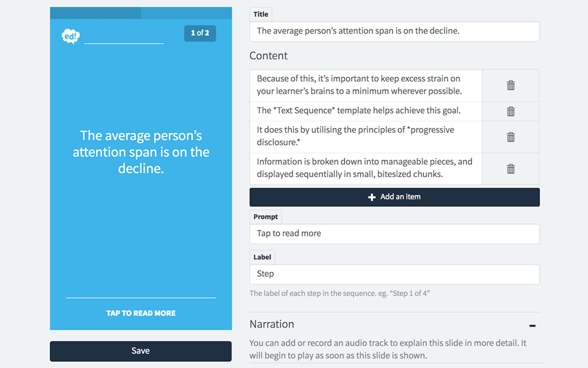The image size is (588, 368).
Task: Delete the 'progressive disclosure' content item
Action: point(510,137)
